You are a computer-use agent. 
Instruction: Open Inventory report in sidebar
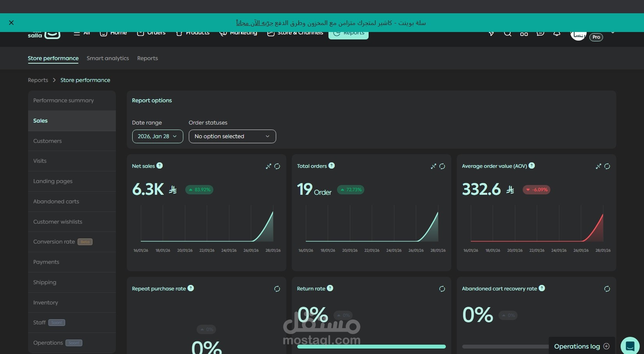tap(72, 302)
